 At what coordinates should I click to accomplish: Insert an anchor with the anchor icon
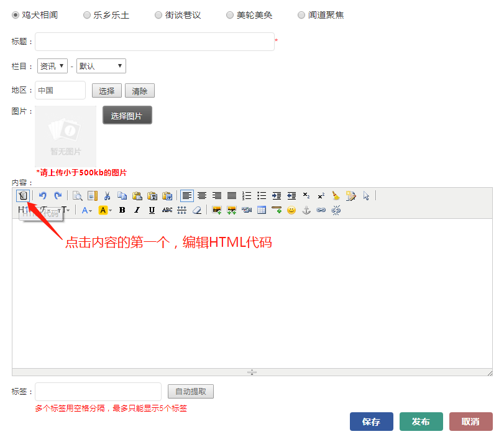tap(306, 210)
